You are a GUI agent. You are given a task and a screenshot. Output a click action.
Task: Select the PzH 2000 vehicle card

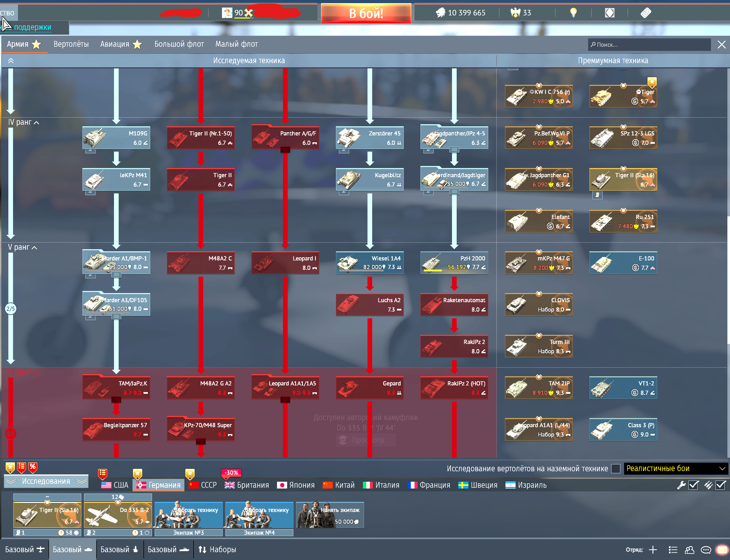coord(454,263)
